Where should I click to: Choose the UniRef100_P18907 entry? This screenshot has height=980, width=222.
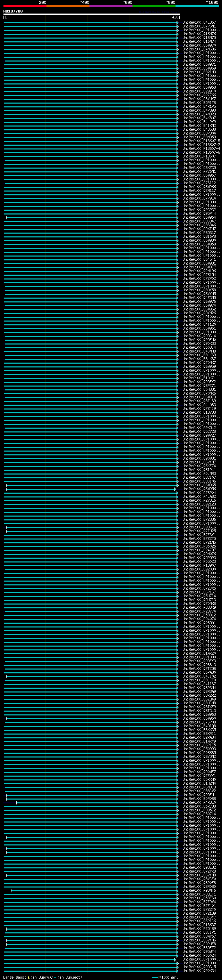pyautogui.click(x=199, y=566)
